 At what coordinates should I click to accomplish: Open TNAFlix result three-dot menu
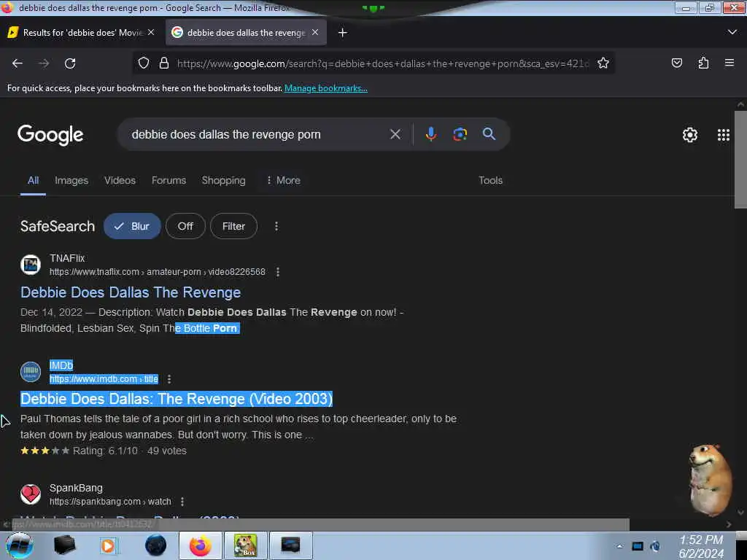pos(278,272)
